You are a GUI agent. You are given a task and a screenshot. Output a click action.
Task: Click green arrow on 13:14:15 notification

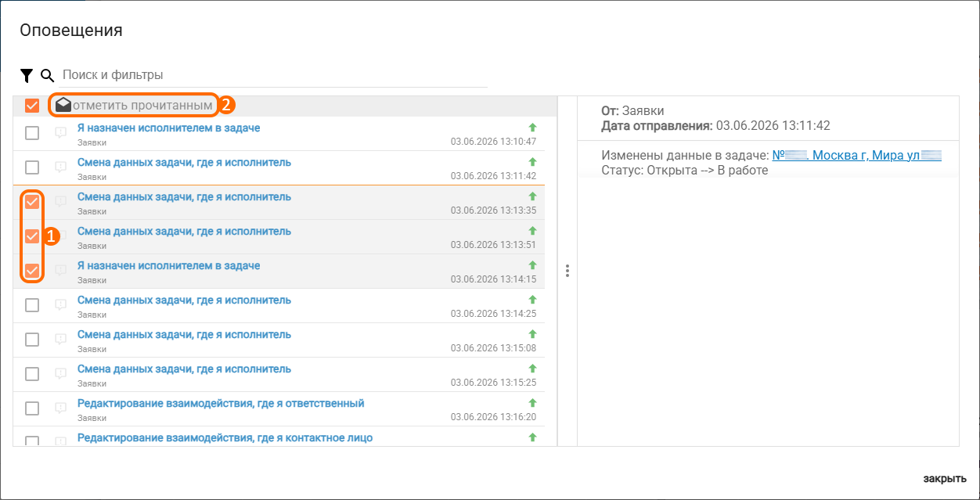tap(532, 264)
